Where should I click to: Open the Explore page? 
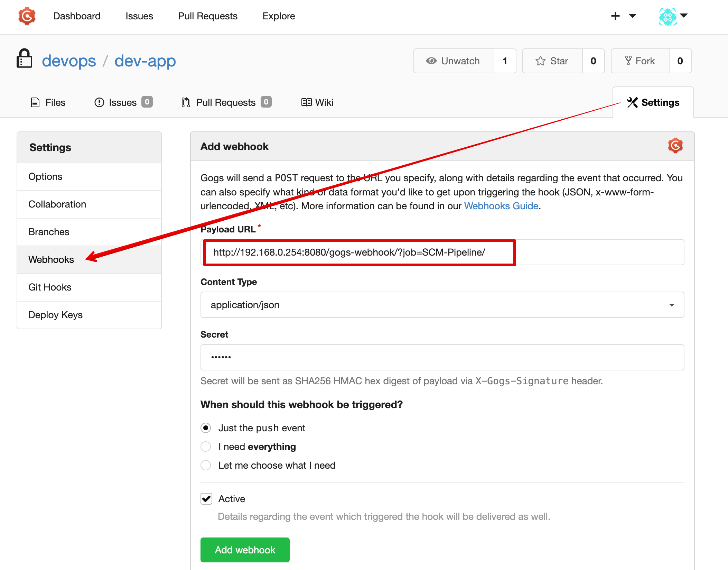[x=279, y=16]
